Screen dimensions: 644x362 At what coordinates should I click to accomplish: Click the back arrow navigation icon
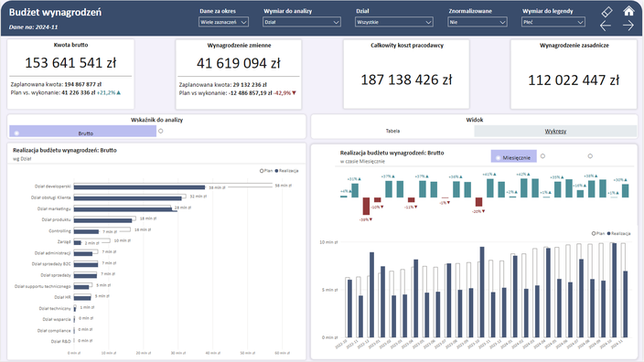[606, 26]
